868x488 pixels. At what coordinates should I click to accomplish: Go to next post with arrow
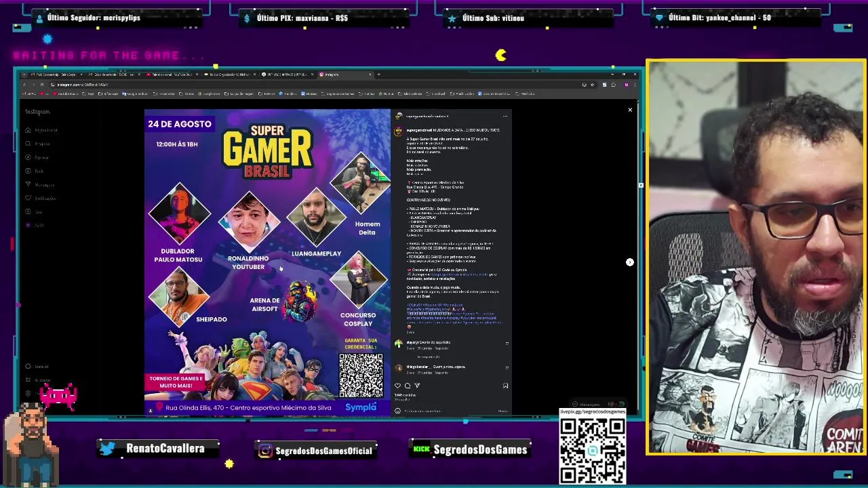click(x=630, y=262)
